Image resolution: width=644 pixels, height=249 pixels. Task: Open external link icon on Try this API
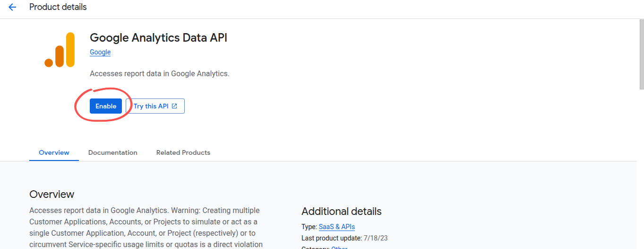[174, 106]
